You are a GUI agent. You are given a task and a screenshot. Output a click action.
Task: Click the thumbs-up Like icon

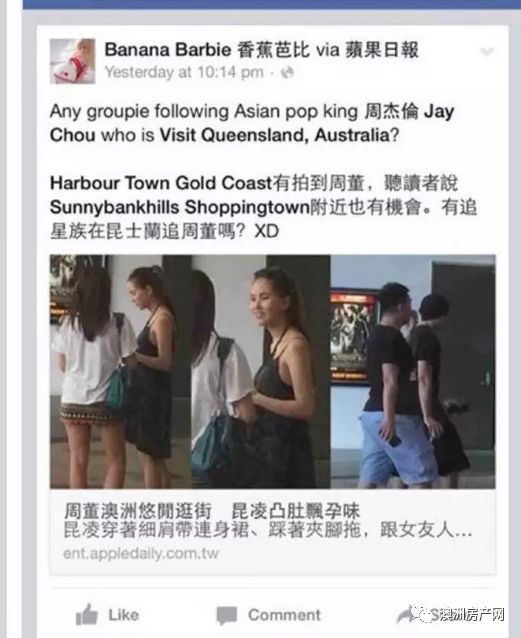tap(87, 614)
